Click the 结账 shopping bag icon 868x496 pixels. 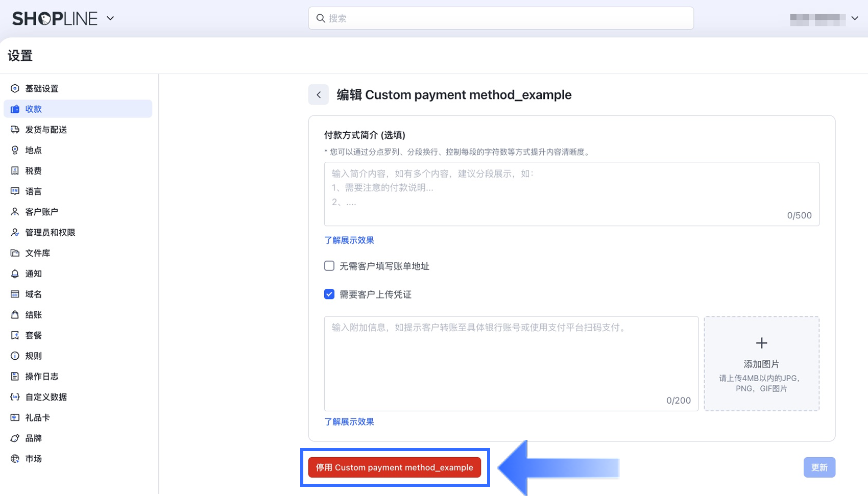click(x=15, y=315)
